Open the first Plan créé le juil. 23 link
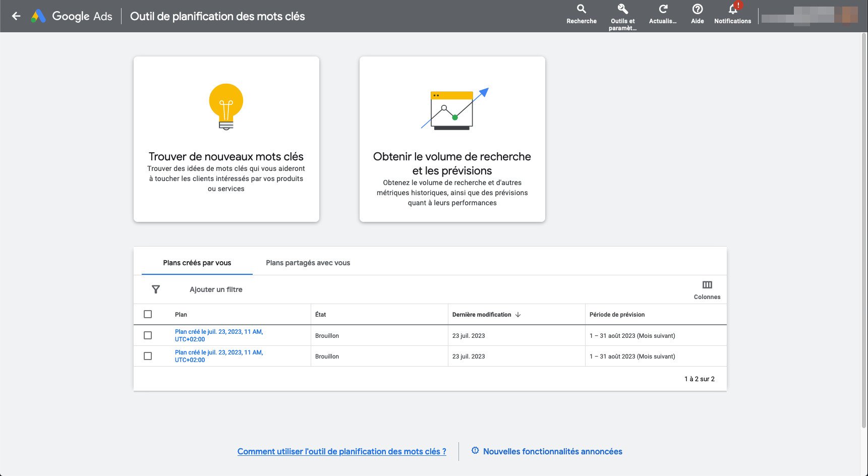 point(219,335)
